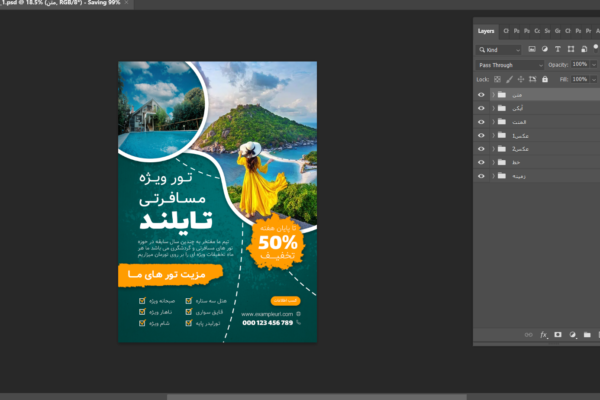Click the Opacity percentage field
This screenshot has width=600, height=400.
coord(580,65)
